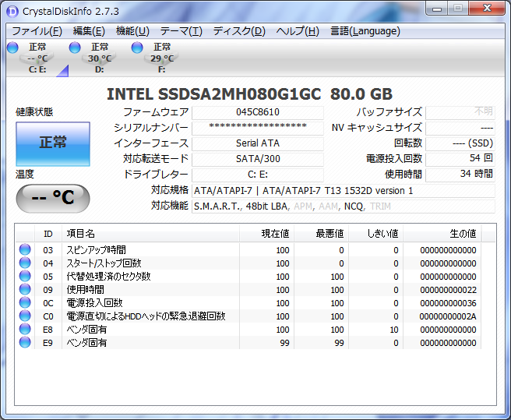Click the -- °C temperature button
This screenshot has height=420, width=511.
pyautogui.click(x=53, y=198)
